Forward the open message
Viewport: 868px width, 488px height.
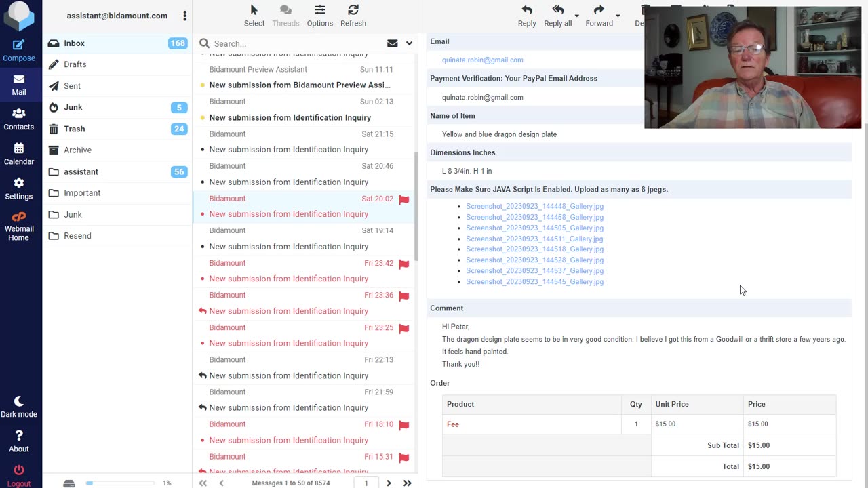pyautogui.click(x=599, y=16)
